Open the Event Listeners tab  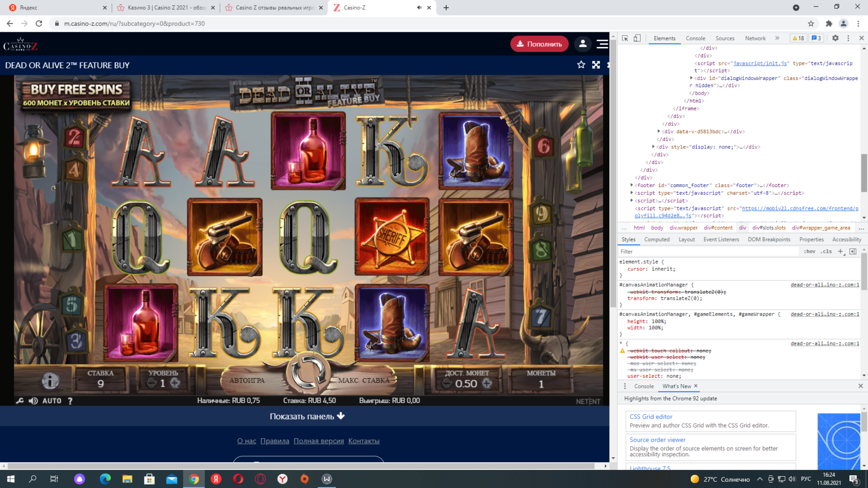click(721, 240)
